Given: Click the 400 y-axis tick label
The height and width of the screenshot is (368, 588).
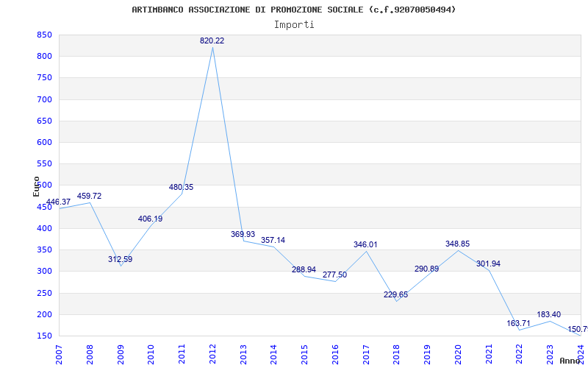Looking at the screenshot, I should pos(44,228).
